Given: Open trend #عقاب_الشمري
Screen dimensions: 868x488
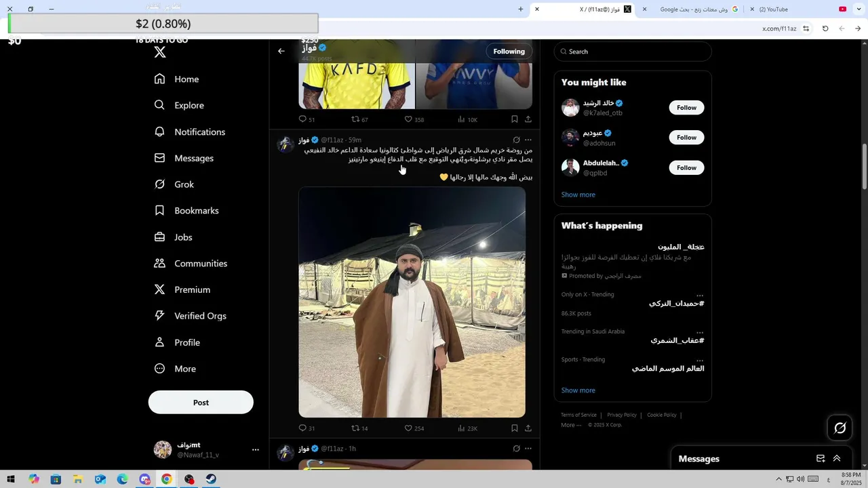Looking at the screenshot, I should pos(677,340).
